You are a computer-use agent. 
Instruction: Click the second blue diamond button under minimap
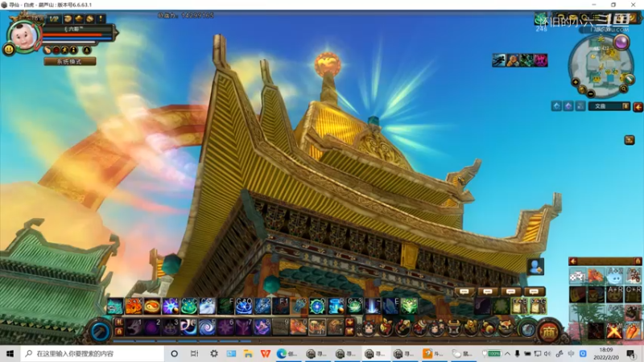pyautogui.click(x=568, y=106)
